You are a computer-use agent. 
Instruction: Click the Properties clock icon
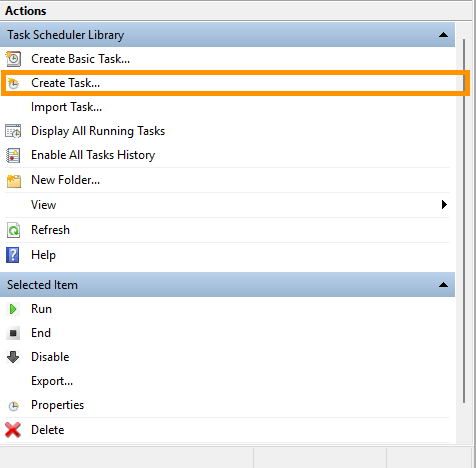[x=13, y=406]
